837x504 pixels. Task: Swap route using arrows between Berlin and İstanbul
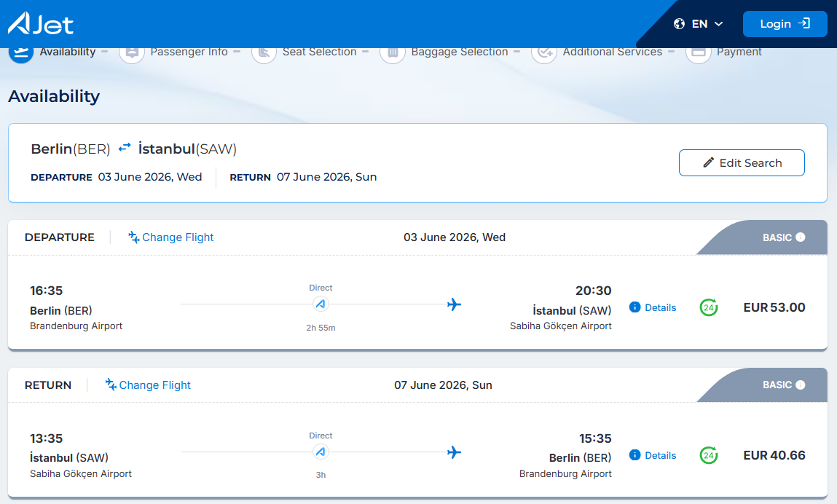point(125,148)
